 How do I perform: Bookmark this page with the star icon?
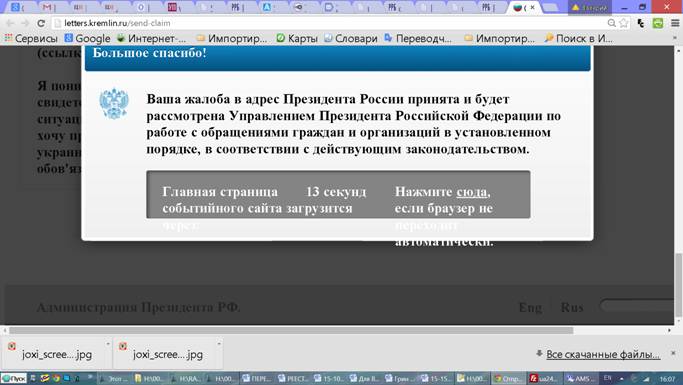pyautogui.click(x=624, y=23)
